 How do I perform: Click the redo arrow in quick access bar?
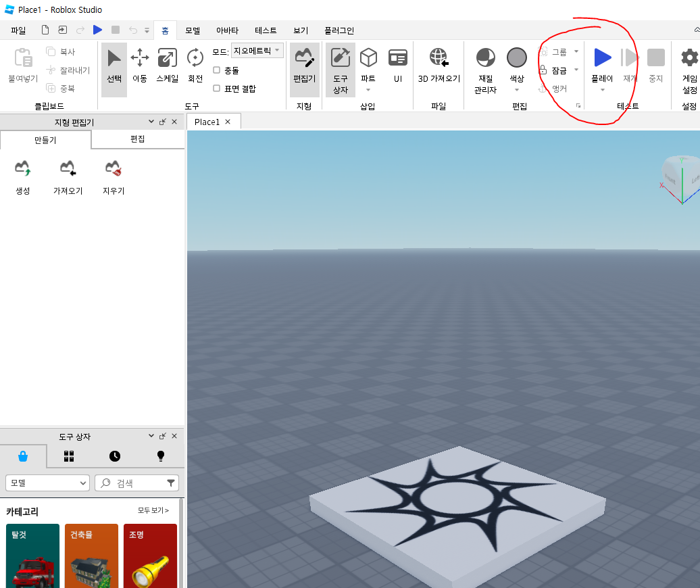(x=80, y=30)
